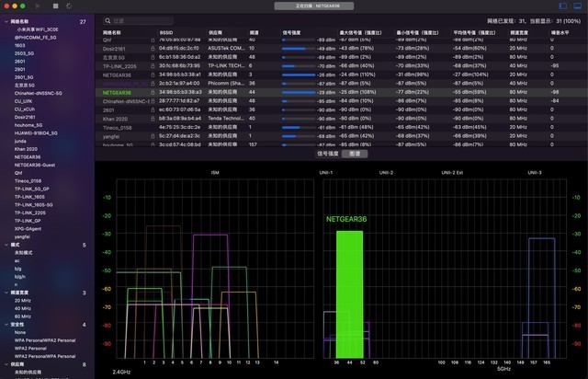Switch to the 图谱 tab
588x379 pixels.
click(x=355, y=154)
